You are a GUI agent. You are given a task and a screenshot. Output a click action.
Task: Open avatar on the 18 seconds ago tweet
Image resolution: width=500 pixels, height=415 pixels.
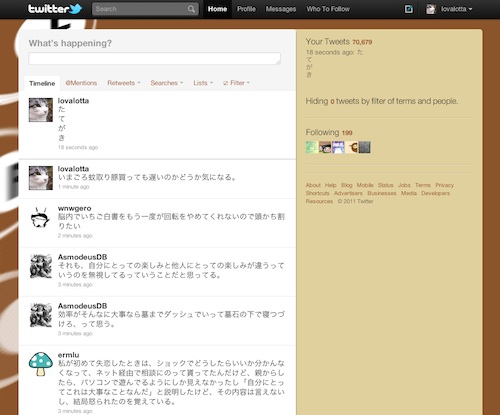click(x=41, y=110)
